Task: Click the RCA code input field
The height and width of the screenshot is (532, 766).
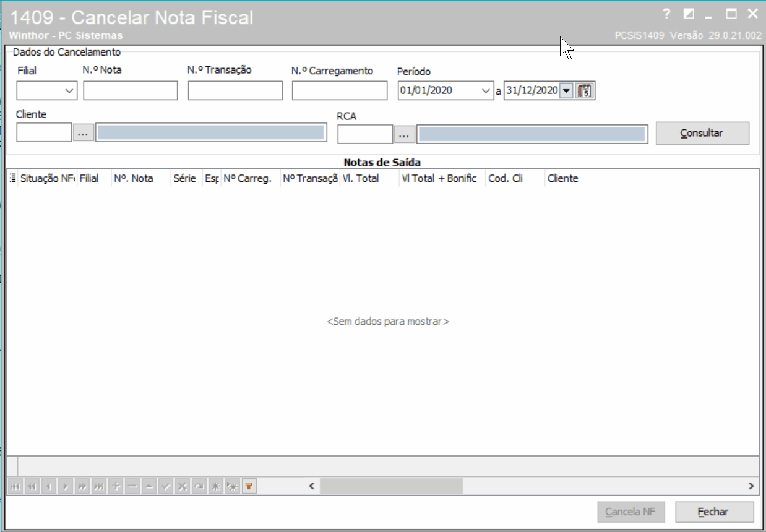Action: (x=365, y=134)
